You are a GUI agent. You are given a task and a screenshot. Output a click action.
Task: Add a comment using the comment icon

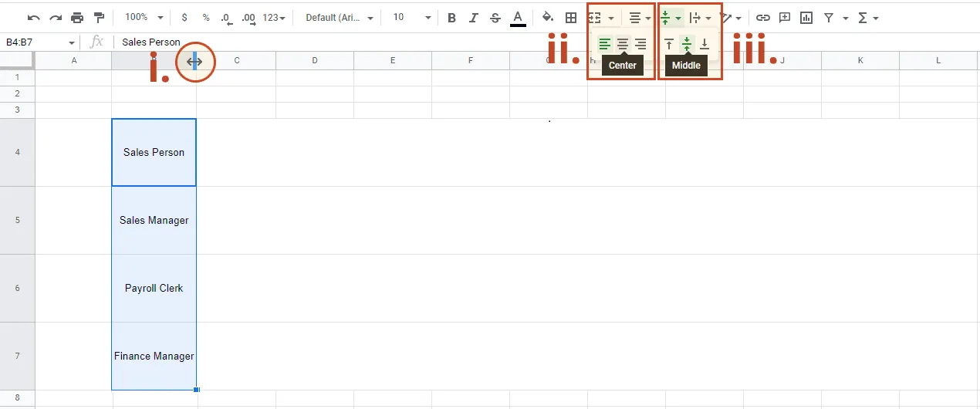click(785, 17)
